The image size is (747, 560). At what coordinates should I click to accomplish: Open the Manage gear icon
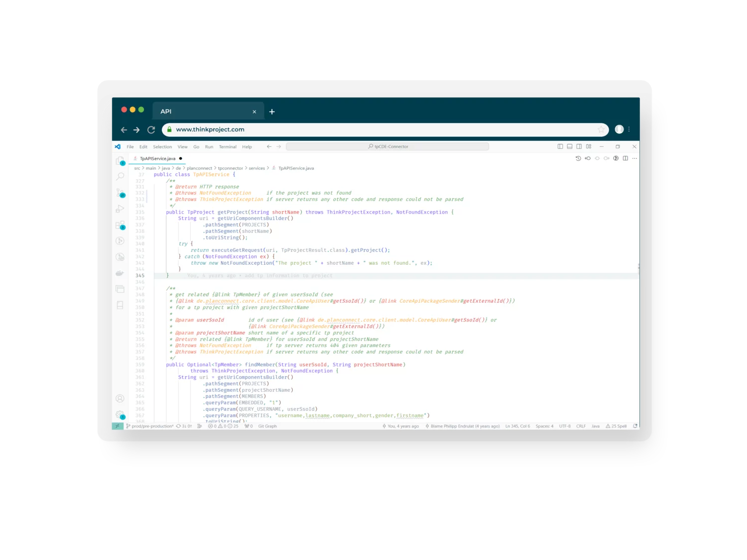(120, 414)
